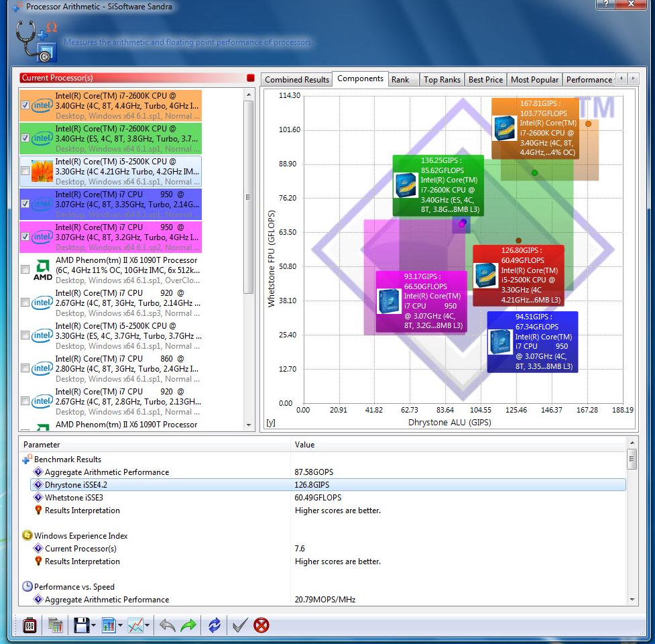Uncheck the magenta i7 950 3.2GHz processor
The width and height of the screenshot is (655, 644).
pos(25,237)
